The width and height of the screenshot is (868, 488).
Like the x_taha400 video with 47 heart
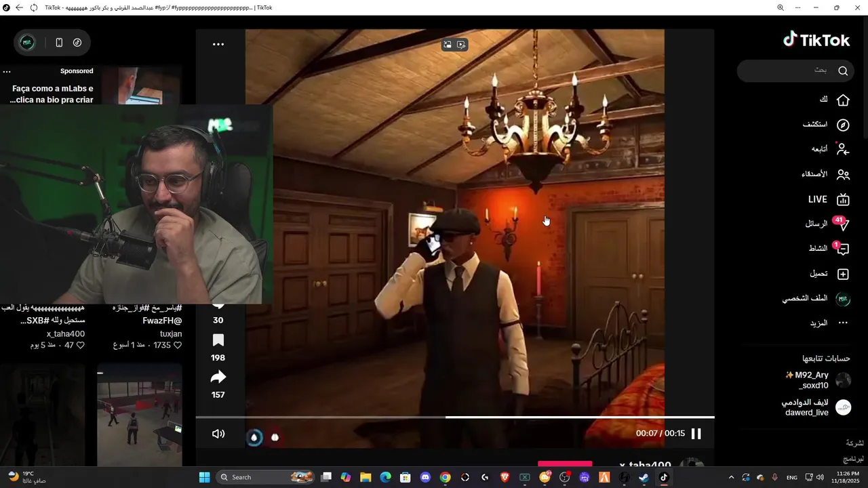(x=80, y=345)
